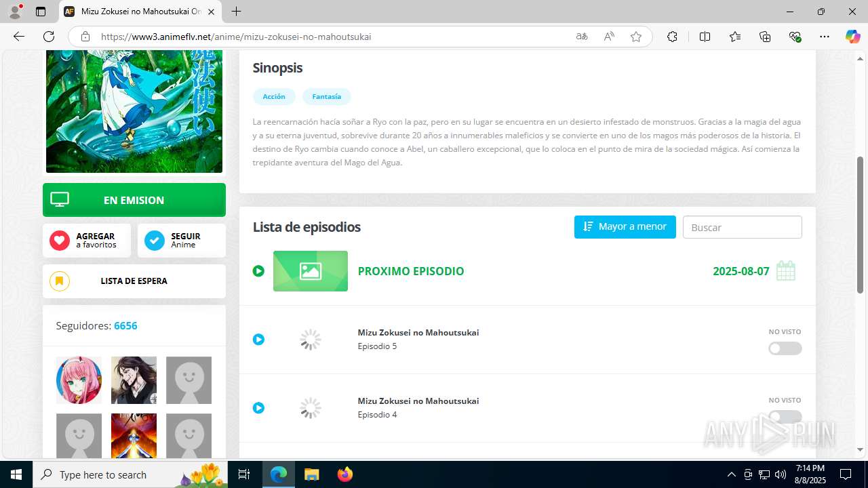Image resolution: width=868 pixels, height=488 pixels.
Task: Click the red heart favorites icon
Action: pyautogui.click(x=60, y=241)
